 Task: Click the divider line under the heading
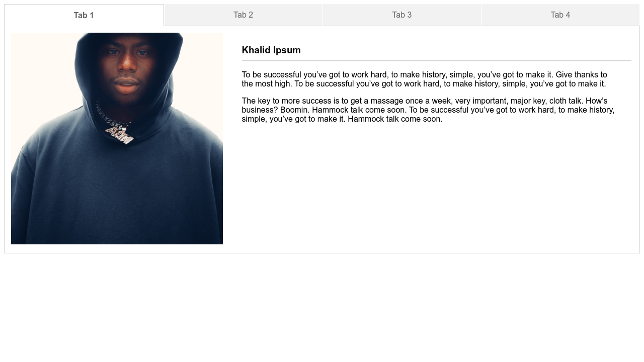[x=436, y=60]
